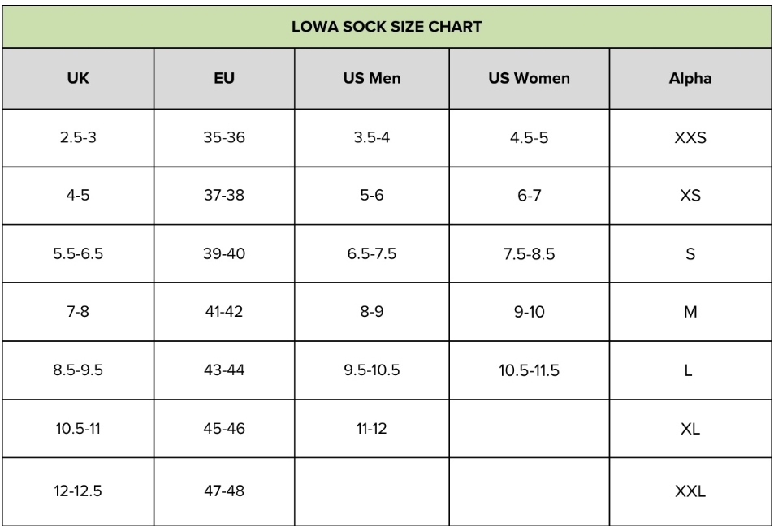Click the XXS alpha size cell
The height and width of the screenshot is (532, 774).
click(690, 137)
